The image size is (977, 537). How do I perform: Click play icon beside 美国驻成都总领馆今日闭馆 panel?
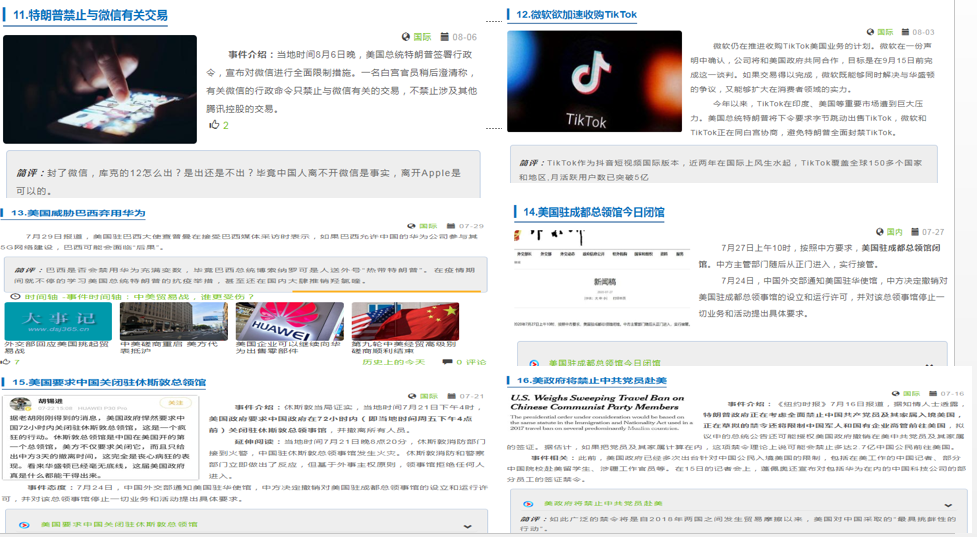pos(534,363)
